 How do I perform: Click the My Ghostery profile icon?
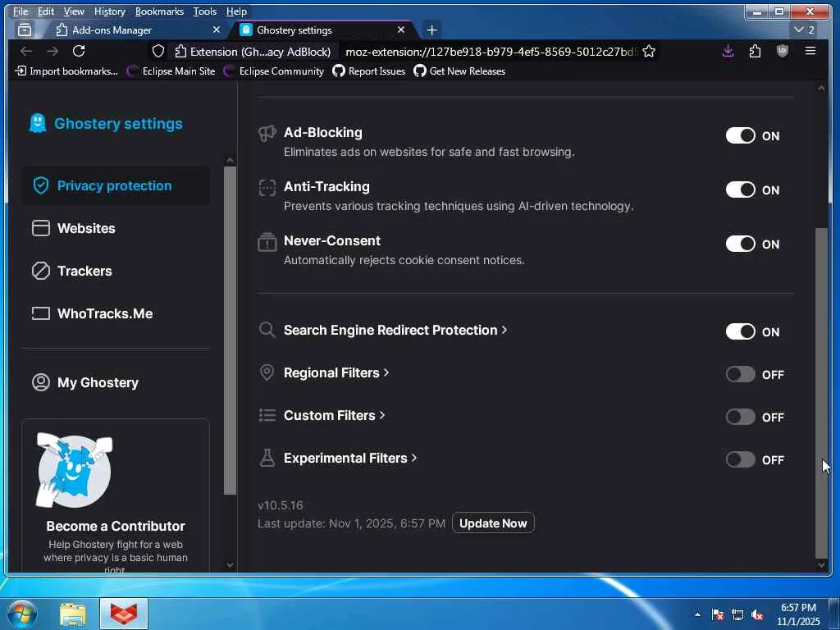click(x=41, y=382)
